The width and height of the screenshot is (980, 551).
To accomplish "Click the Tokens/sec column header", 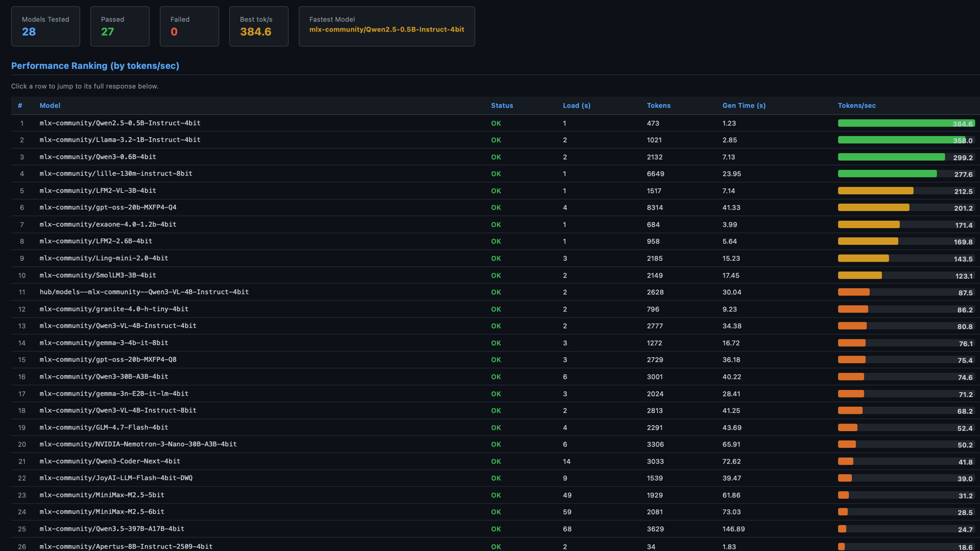I will (856, 106).
